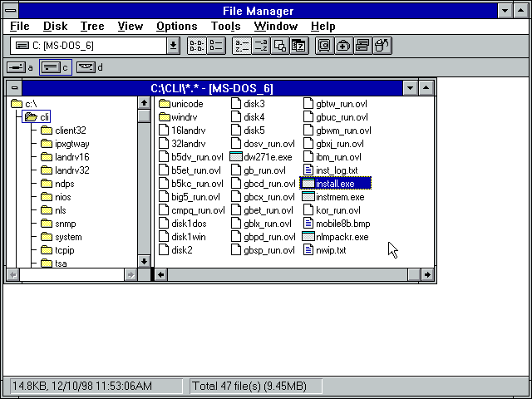Viewport: 532px width, 399px height.
Task: Launch the Backup tool (safe icon)
Action: click(324, 46)
